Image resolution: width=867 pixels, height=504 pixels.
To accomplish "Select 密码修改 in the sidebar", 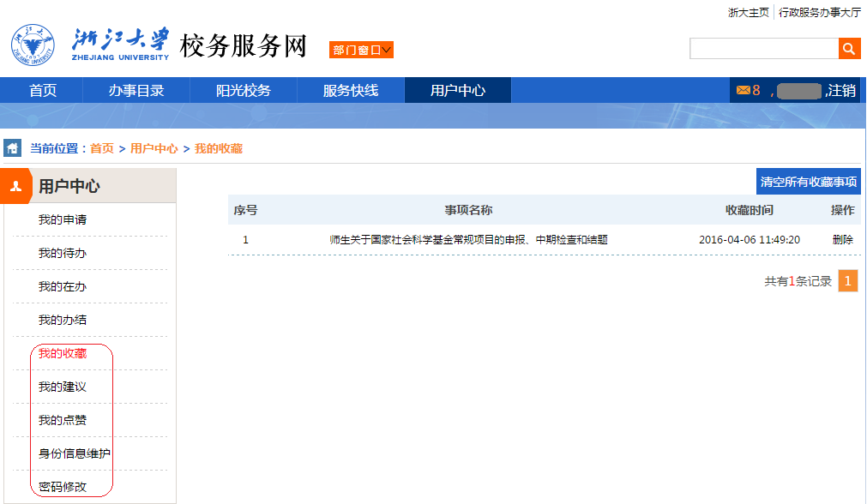I will 63,487.
